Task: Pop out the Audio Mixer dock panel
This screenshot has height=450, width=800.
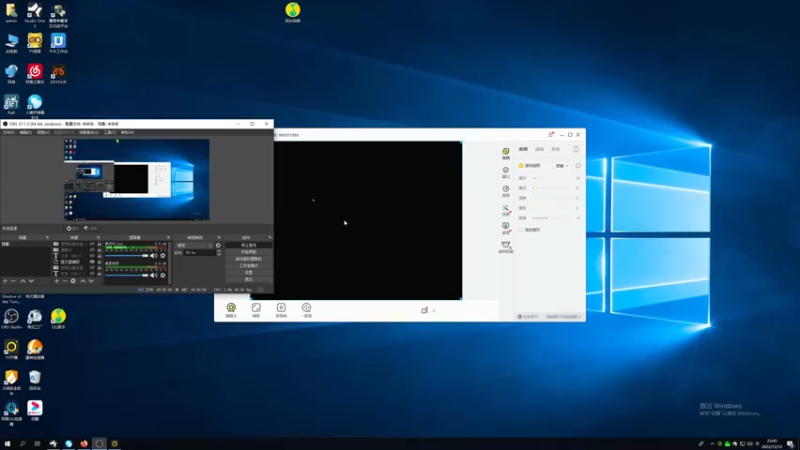Action: point(168,237)
